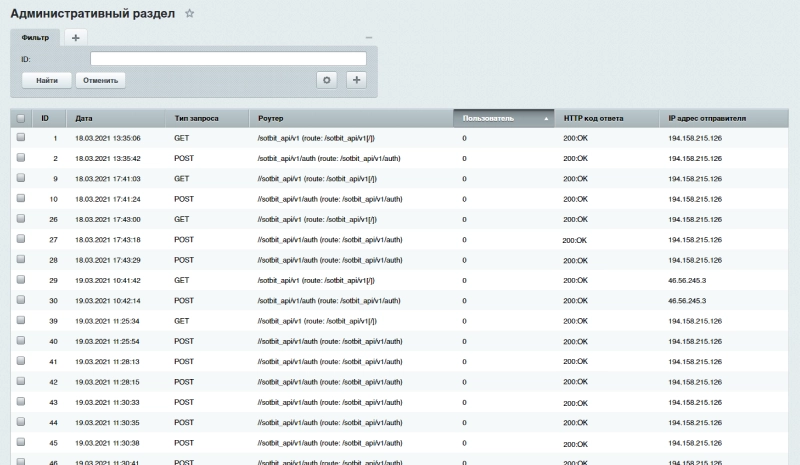Click the Найти button
The height and width of the screenshot is (465, 800).
47,80
